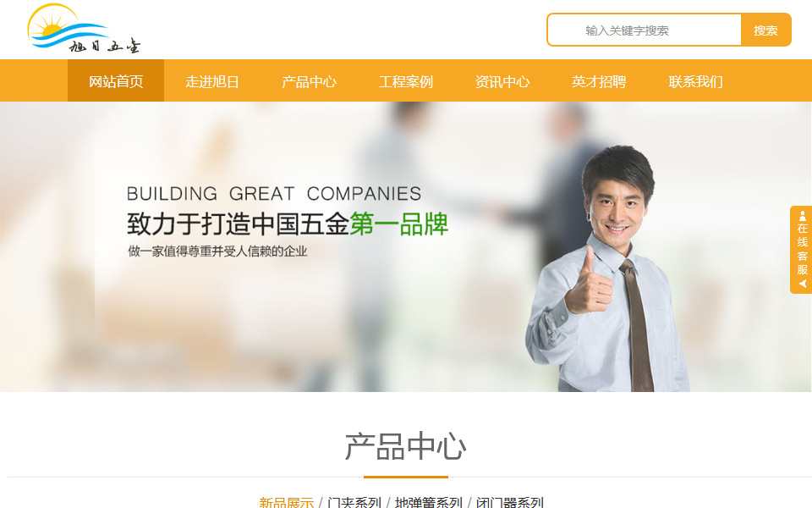Viewport: 812px width, 508px height.
Task: Focus the 输入关键字搜索 search field
Action: (x=645, y=30)
